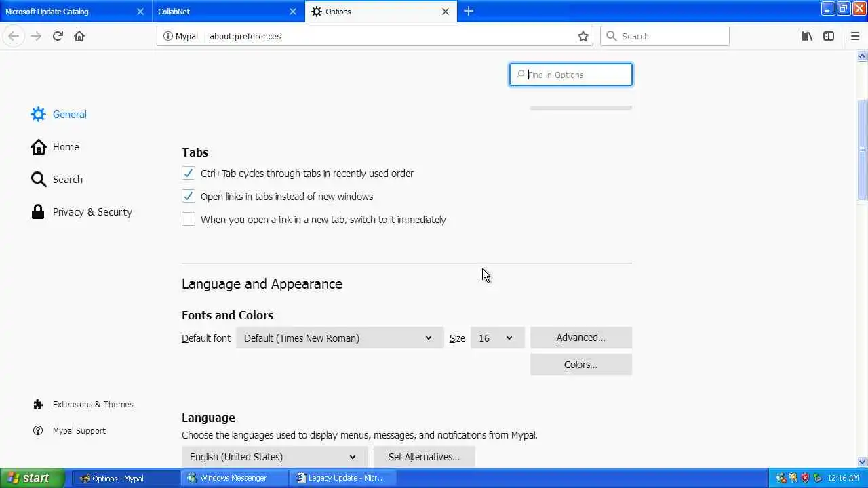Open the hamburger application menu
The image size is (868, 488).
854,36
